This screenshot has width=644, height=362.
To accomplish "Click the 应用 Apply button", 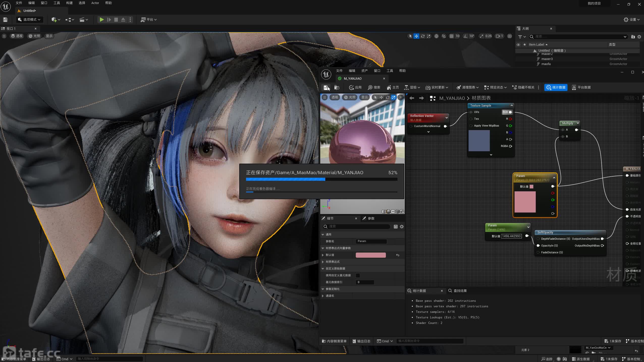I will (355, 87).
